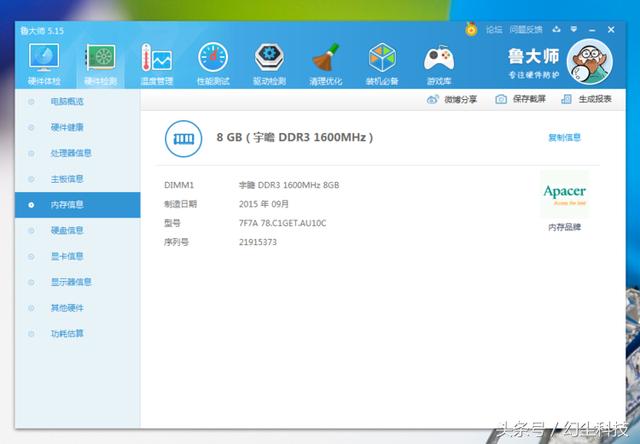Open the 硬件体检 monitor icon
This screenshot has height=444, width=640.
click(x=44, y=58)
